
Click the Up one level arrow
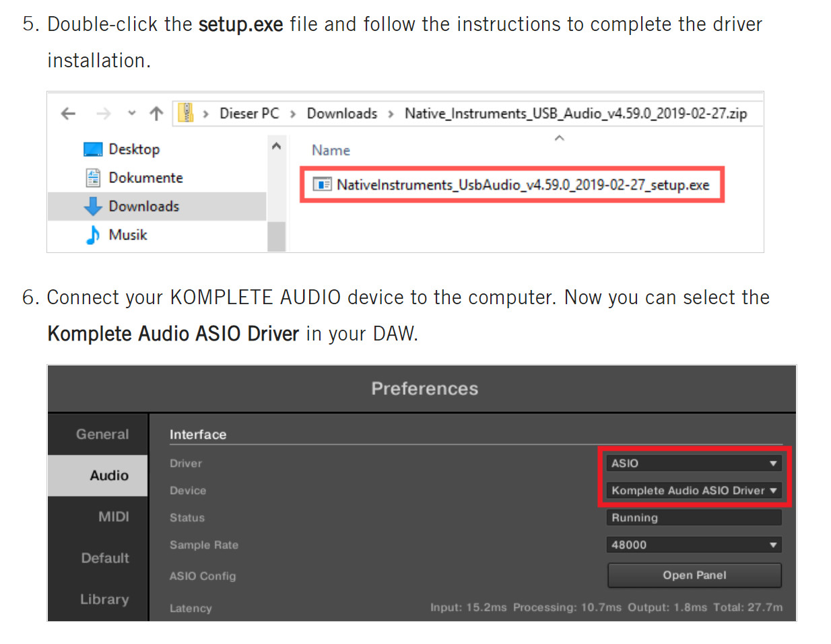pos(156,113)
